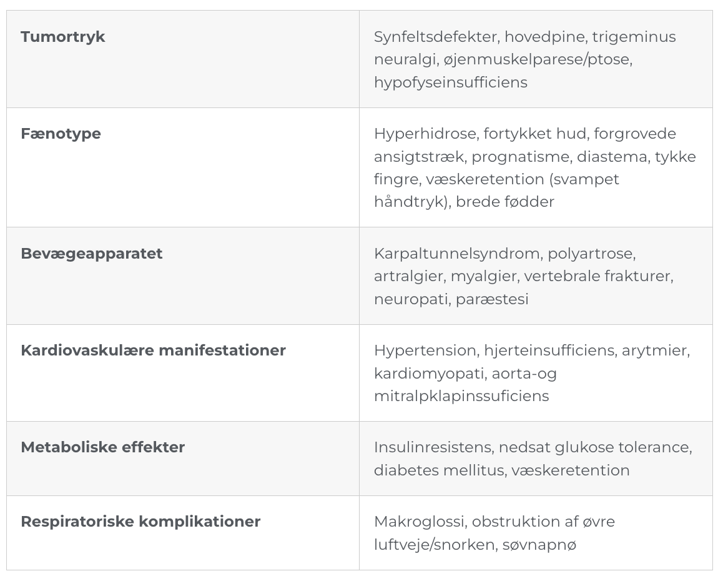Click the text diabetes mellitus, væskeretention
The height and width of the screenshot is (581, 728).
pyautogui.click(x=501, y=470)
